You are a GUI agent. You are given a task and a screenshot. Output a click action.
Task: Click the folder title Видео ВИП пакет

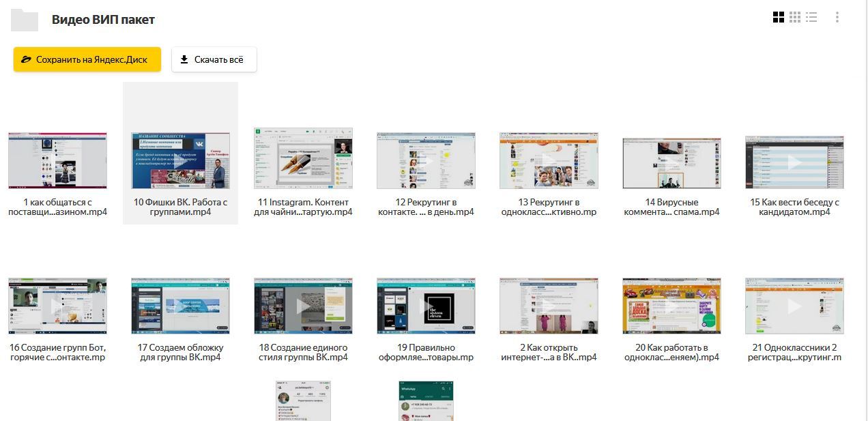pos(103,20)
